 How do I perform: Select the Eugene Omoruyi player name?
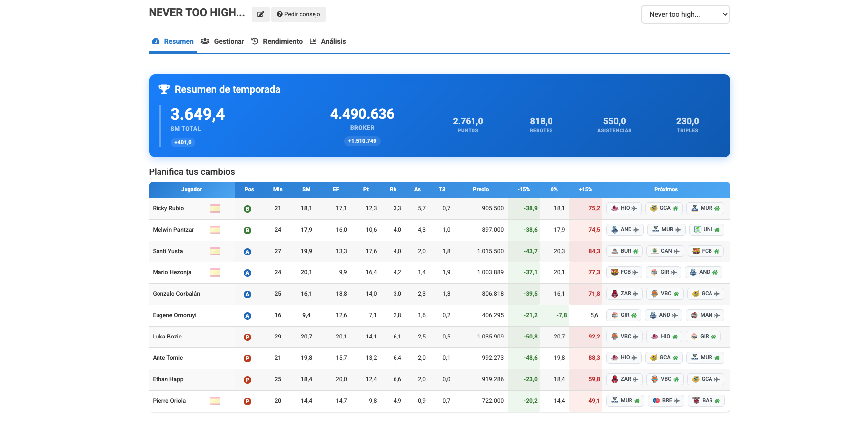click(x=174, y=315)
